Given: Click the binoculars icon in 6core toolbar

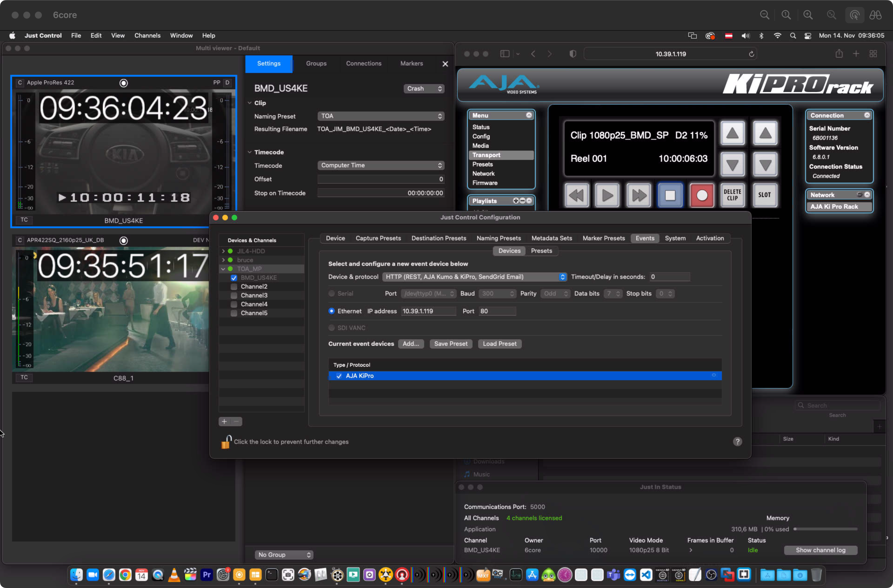Looking at the screenshot, I should tap(875, 15).
